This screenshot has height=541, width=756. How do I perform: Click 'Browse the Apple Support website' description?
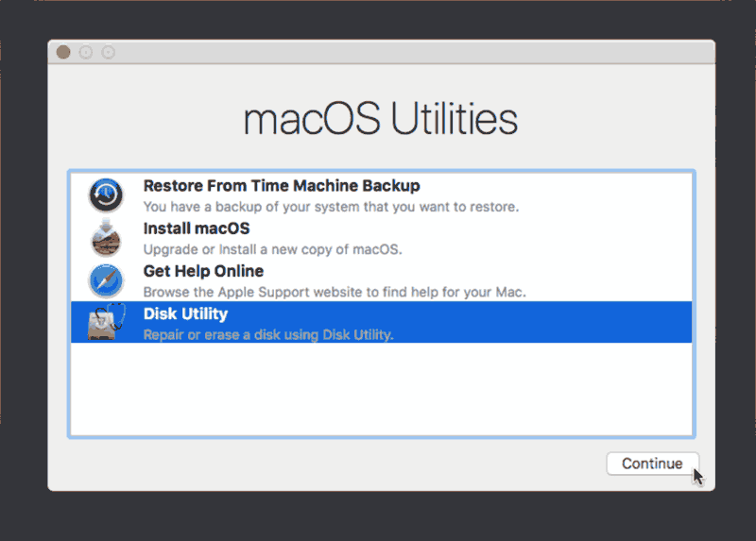click(335, 292)
